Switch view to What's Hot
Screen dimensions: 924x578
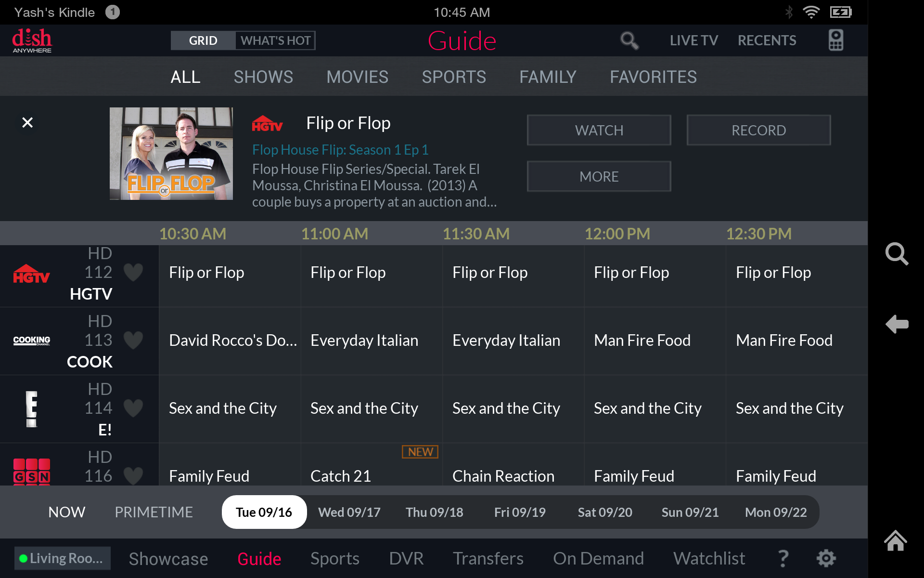(275, 41)
